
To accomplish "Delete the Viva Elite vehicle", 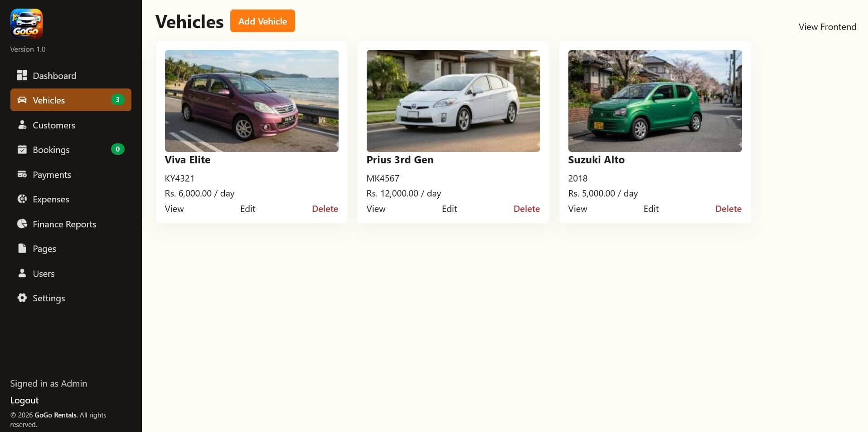I will click(x=325, y=209).
